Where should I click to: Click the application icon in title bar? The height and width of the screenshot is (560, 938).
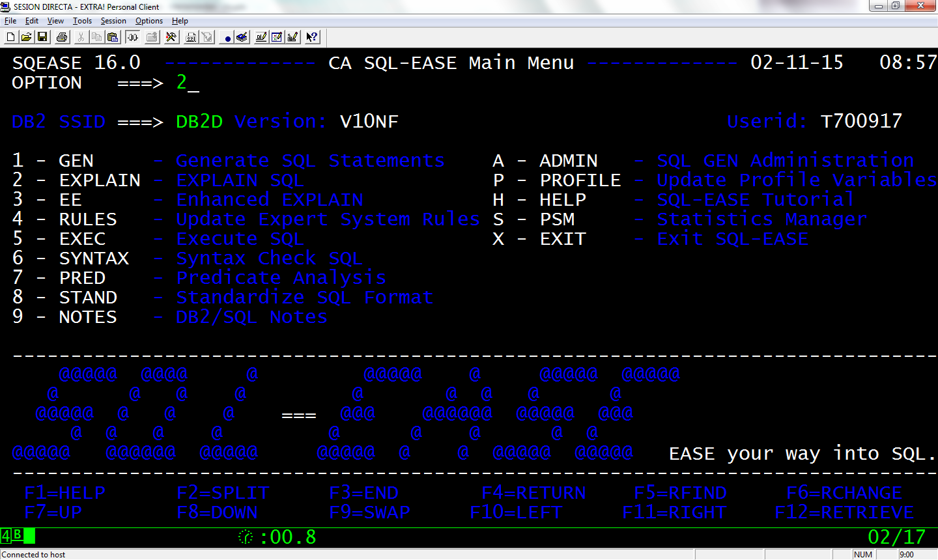coord(6,7)
